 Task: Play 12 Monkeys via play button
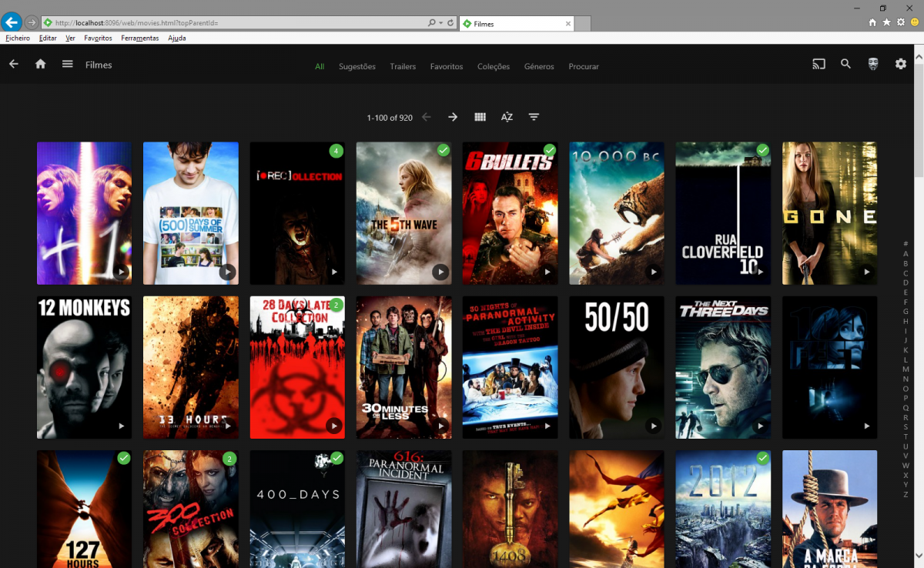click(x=121, y=426)
